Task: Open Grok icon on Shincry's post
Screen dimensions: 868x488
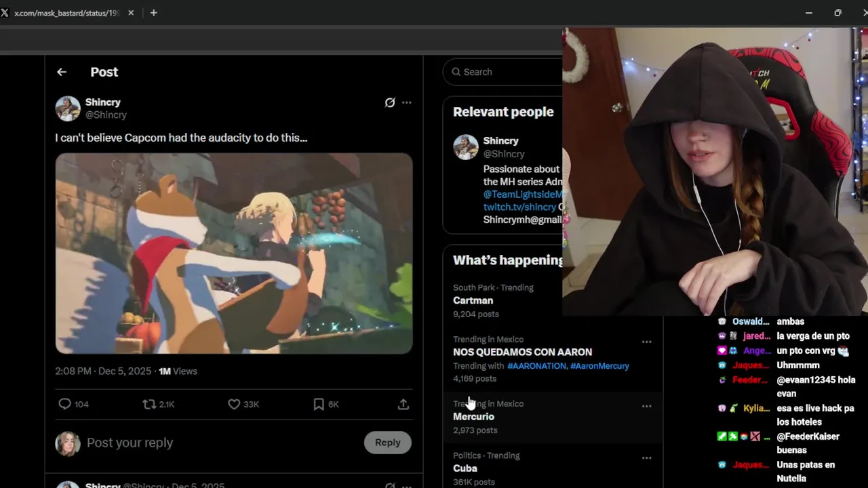Action: (390, 102)
